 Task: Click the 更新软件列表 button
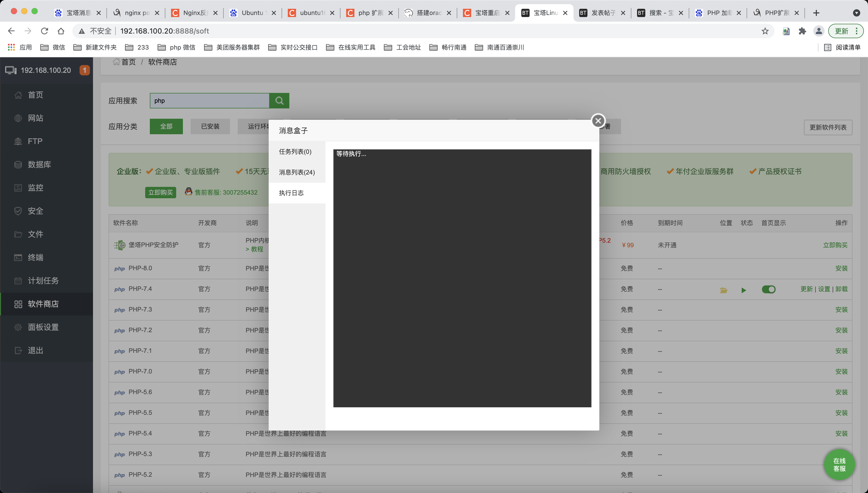tap(828, 127)
